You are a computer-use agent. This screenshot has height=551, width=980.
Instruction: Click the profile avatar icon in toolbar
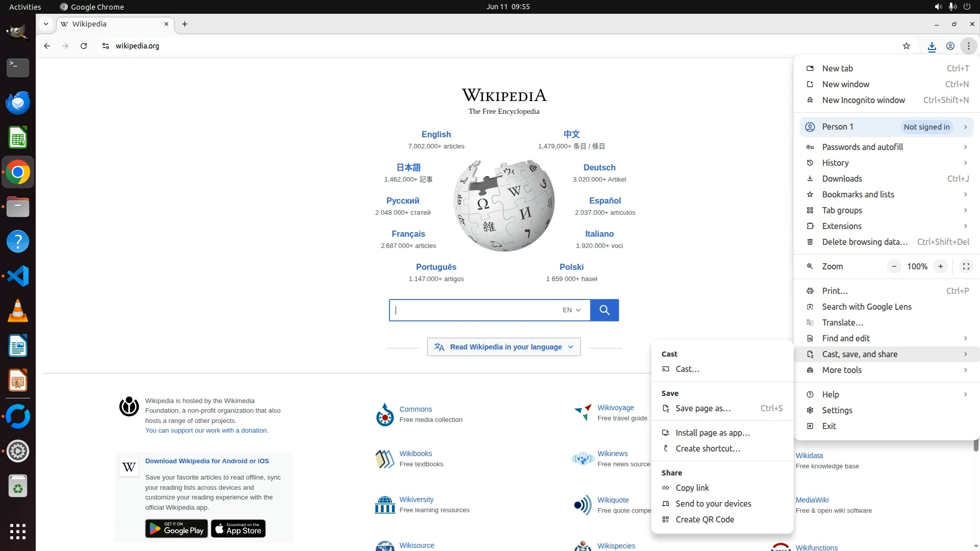[x=950, y=46]
